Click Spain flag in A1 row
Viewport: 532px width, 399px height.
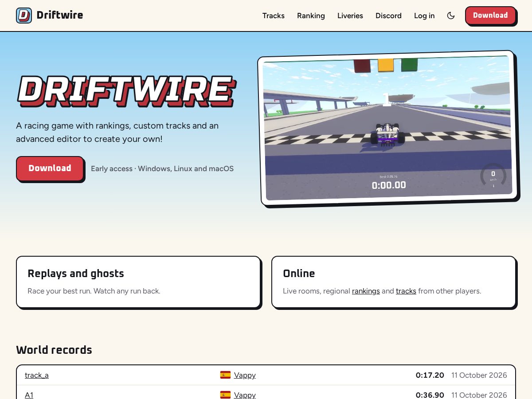225,395
